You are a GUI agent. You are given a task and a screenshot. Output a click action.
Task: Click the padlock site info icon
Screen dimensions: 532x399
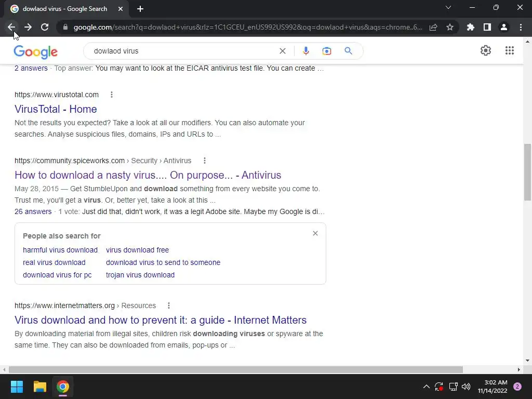tap(65, 27)
